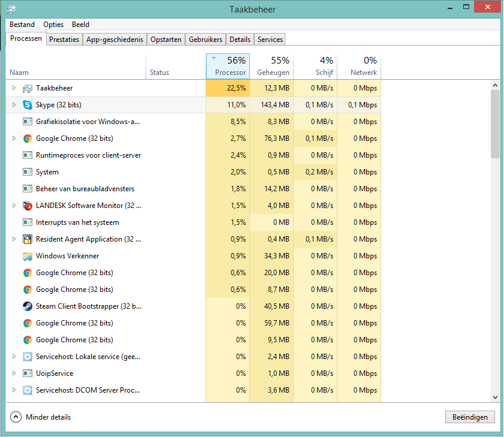
Task: Switch to the Gebruikers tab
Action: (206, 39)
